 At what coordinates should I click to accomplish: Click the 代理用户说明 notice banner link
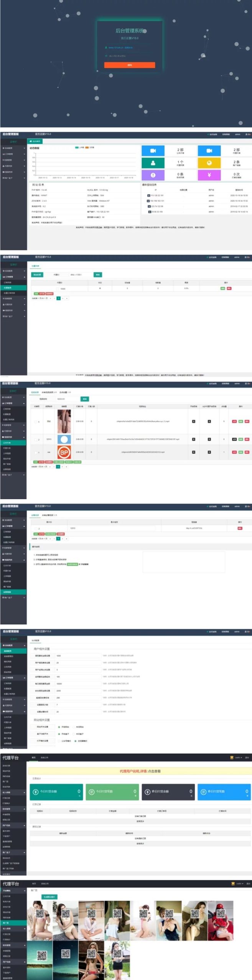point(140,771)
